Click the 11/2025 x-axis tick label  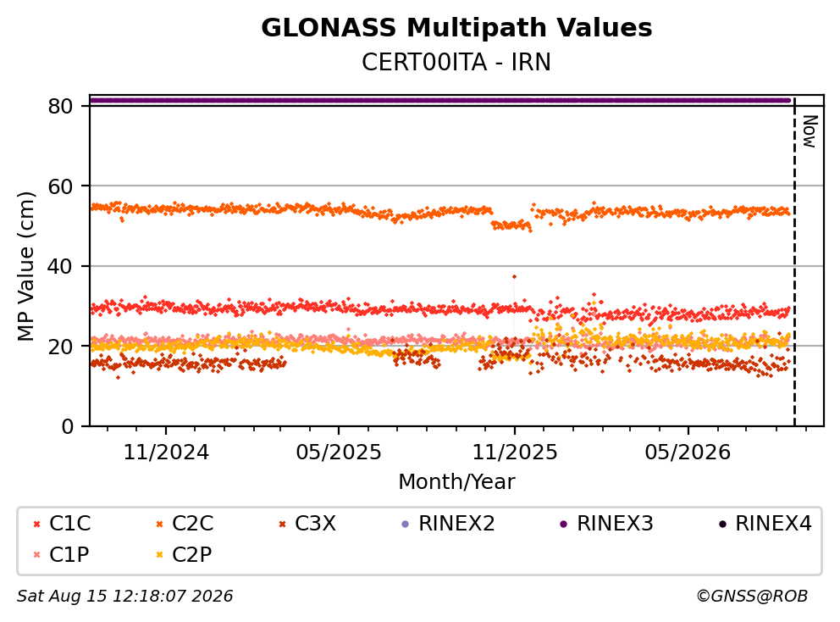(515, 453)
